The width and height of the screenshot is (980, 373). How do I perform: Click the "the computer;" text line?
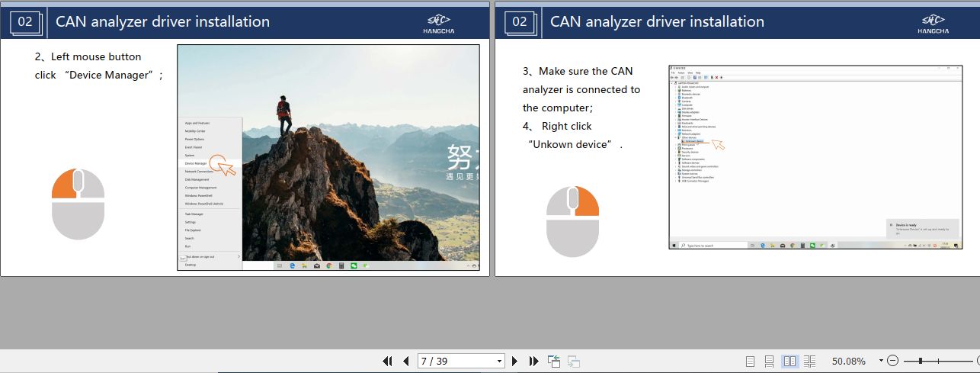click(x=558, y=108)
